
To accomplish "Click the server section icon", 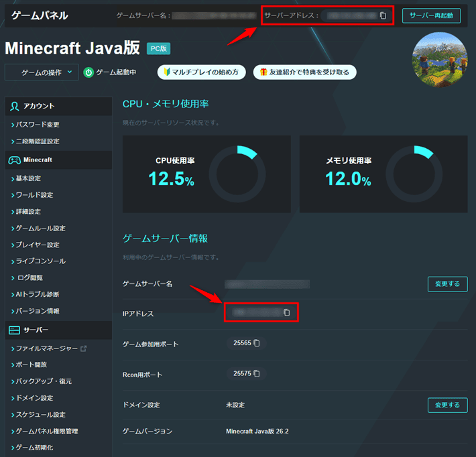I will coord(15,330).
